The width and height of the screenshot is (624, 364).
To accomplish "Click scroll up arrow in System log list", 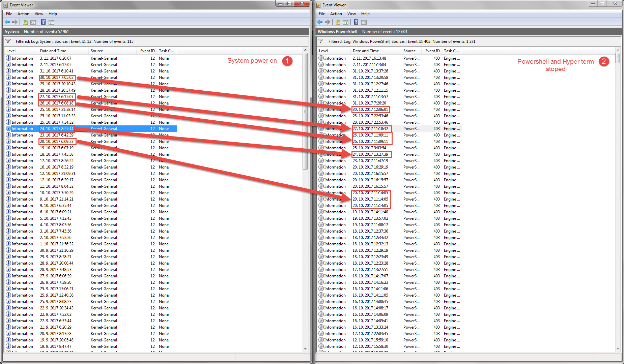I will (305, 50).
